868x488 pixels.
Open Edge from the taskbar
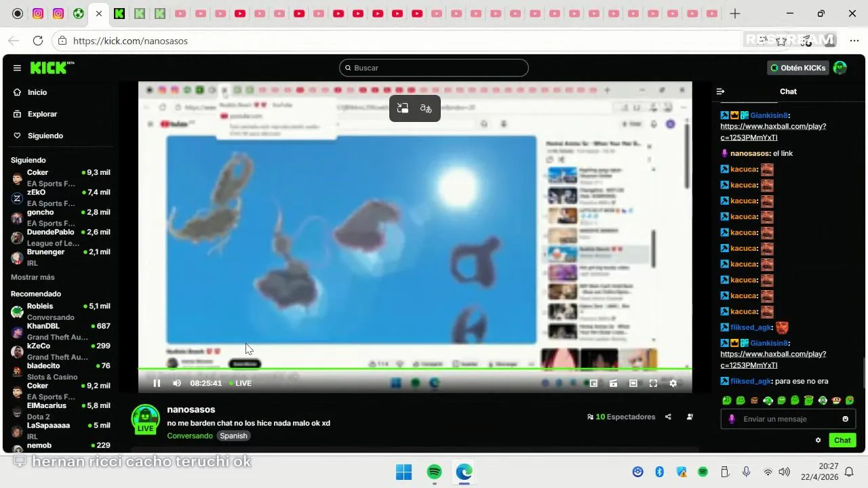(x=465, y=472)
